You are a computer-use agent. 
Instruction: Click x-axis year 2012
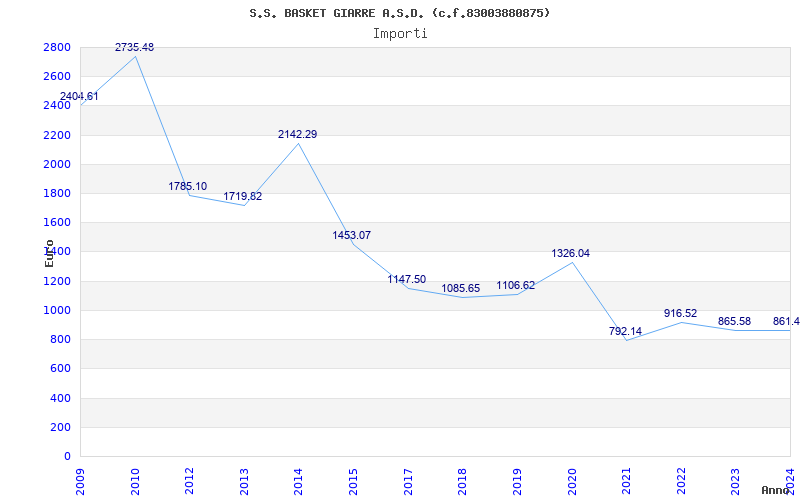(x=189, y=481)
